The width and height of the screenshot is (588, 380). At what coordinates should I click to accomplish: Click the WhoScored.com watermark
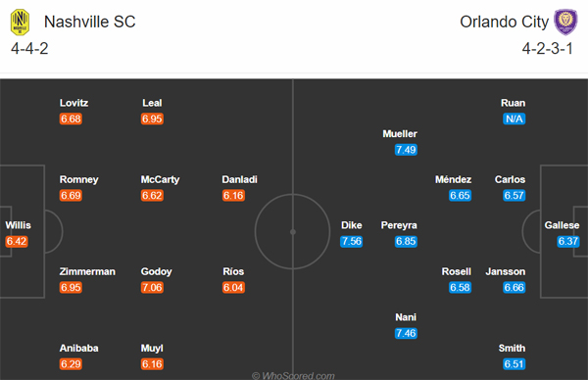pos(293,375)
